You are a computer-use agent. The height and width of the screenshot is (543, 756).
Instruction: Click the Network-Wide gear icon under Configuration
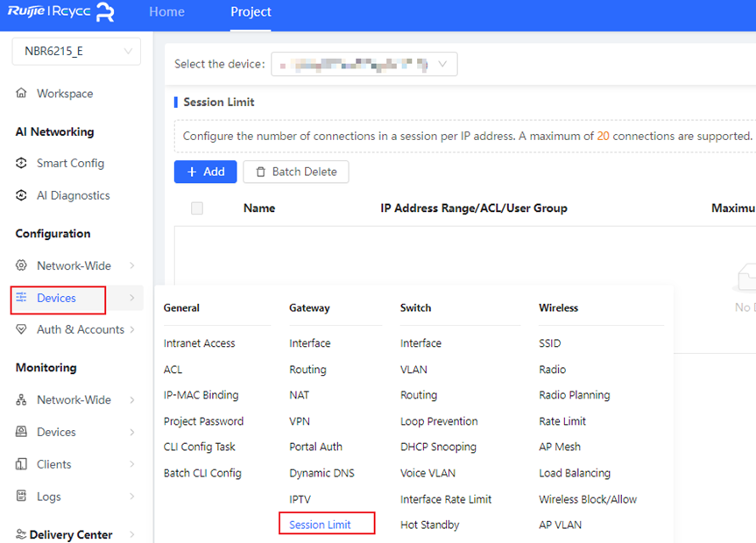click(x=22, y=265)
